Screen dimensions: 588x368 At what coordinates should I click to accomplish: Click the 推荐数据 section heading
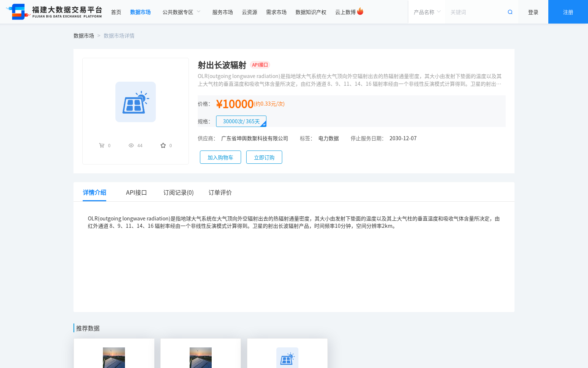tap(88, 328)
